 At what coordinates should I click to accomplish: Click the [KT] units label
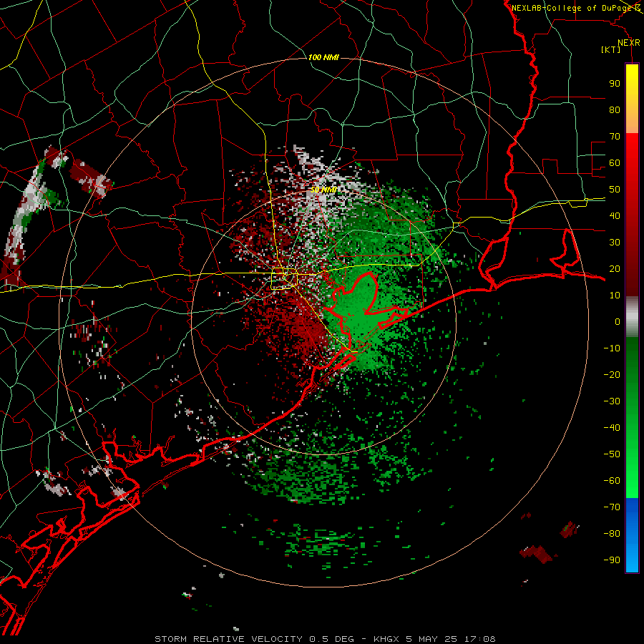(x=610, y=49)
